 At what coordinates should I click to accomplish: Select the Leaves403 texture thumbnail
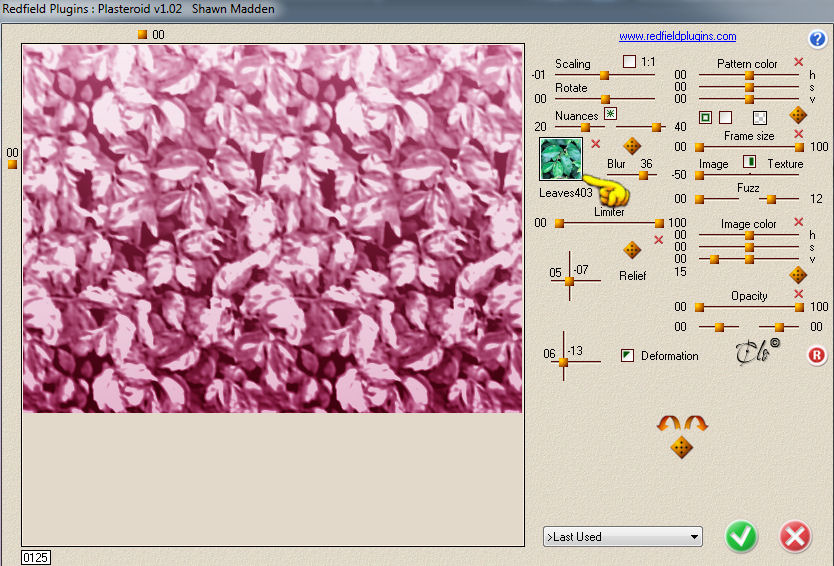(x=561, y=159)
